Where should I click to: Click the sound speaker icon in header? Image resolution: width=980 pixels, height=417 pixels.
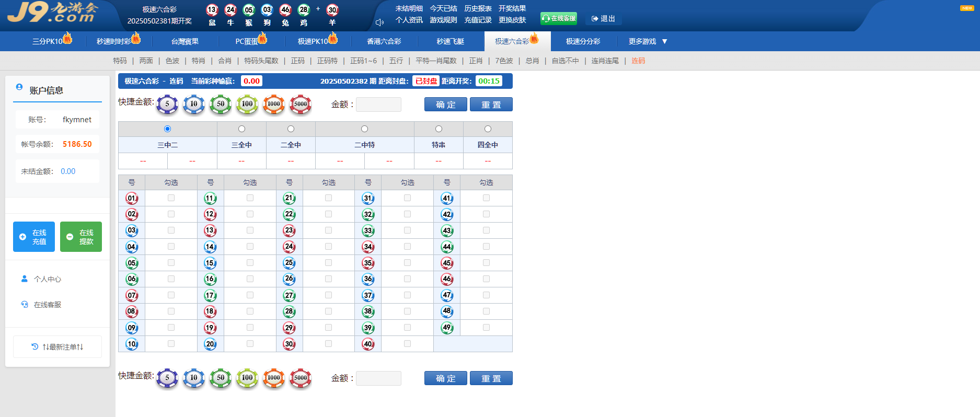380,22
